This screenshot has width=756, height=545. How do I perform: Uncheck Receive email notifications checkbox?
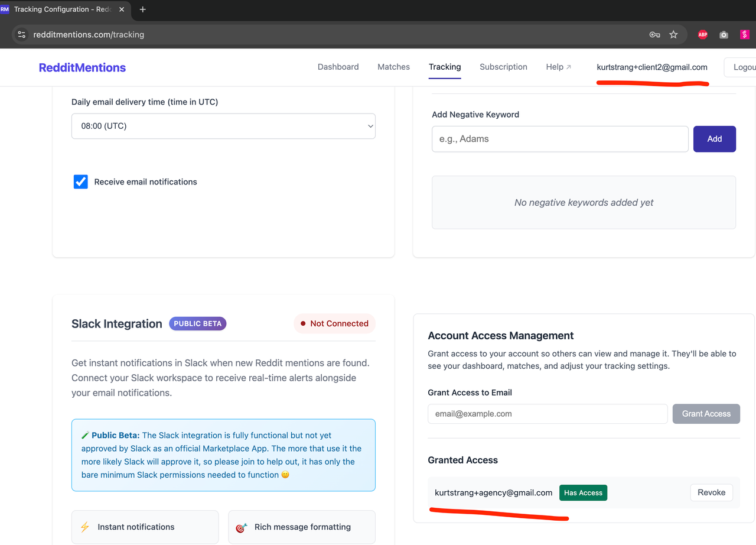81,181
